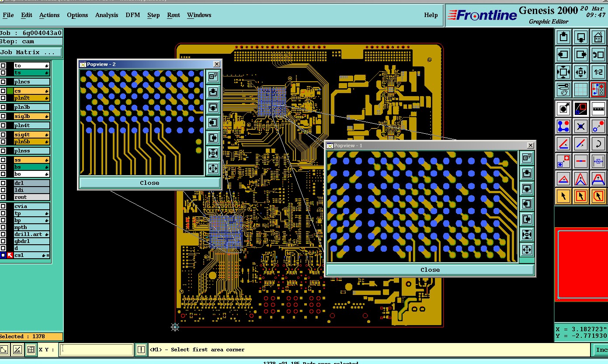The width and height of the screenshot is (608, 364).
Task: Click the zoom-in expanding arrows icon
Action: coord(563,72)
